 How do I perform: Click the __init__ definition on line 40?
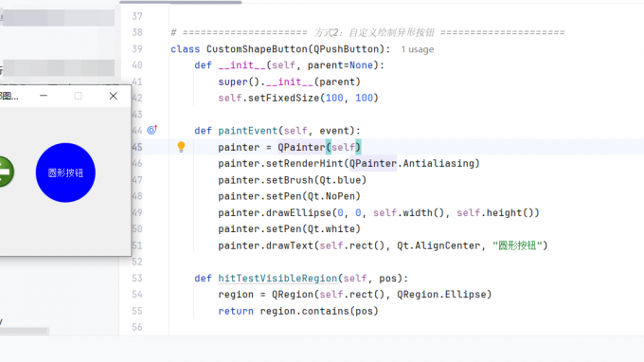click(x=241, y=65)
